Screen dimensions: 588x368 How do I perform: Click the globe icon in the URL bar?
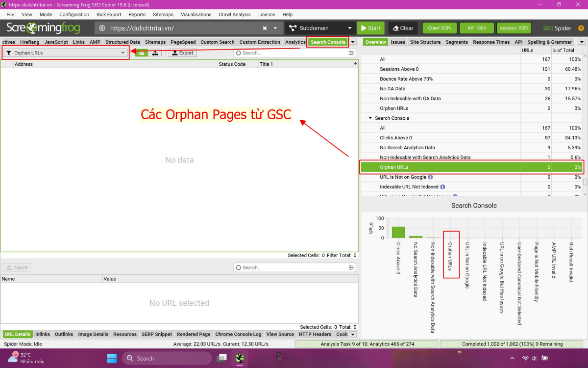[101, 28]
